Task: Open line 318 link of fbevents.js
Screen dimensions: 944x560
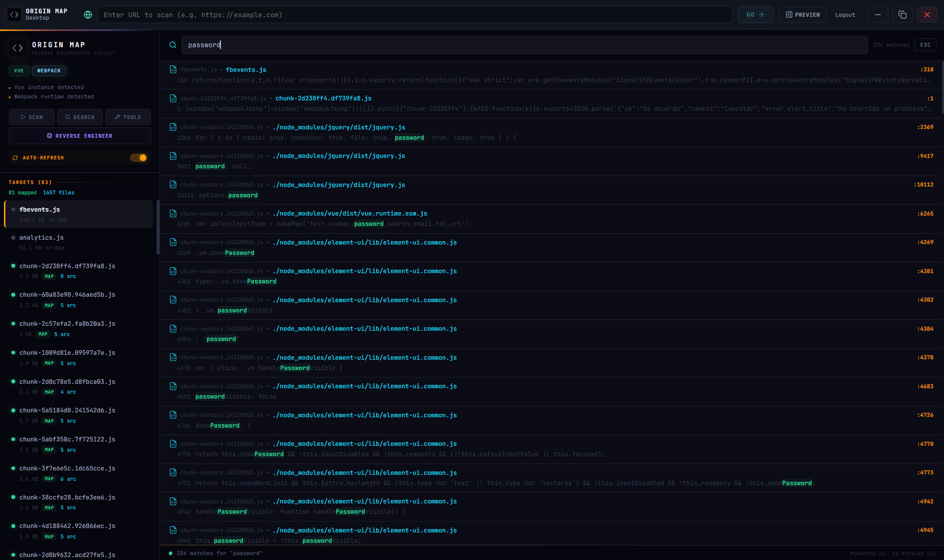Action: click(x=926, y=69)
